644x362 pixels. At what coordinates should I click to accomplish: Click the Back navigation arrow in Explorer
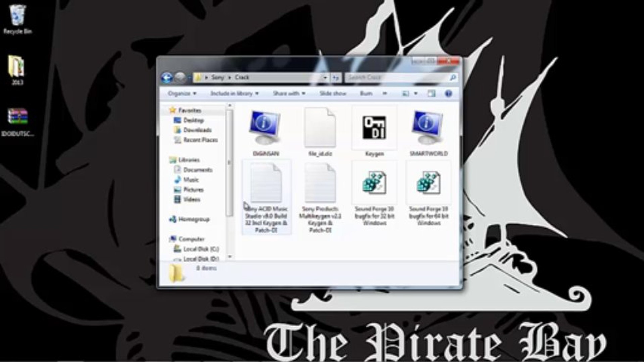(x=167, y=78)
